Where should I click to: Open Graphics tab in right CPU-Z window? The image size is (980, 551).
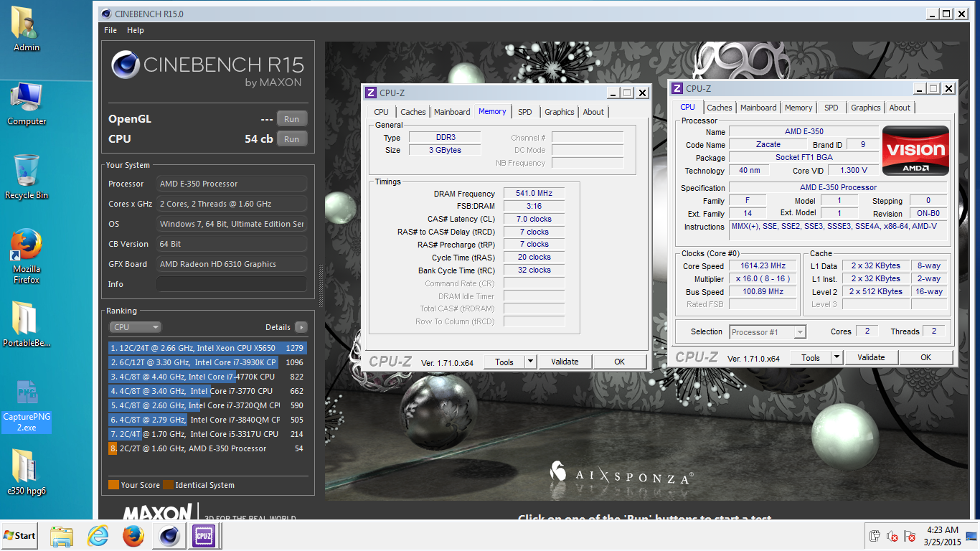tap(866, 108)
